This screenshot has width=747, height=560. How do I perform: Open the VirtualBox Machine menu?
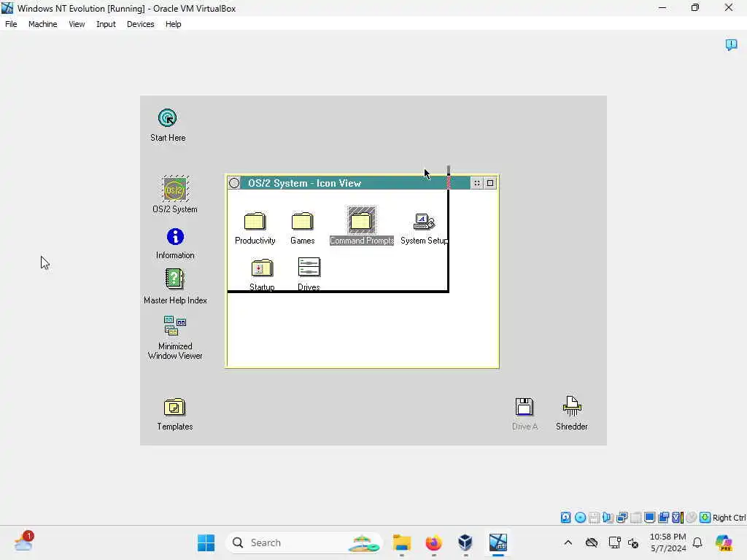tap(43, 24)
